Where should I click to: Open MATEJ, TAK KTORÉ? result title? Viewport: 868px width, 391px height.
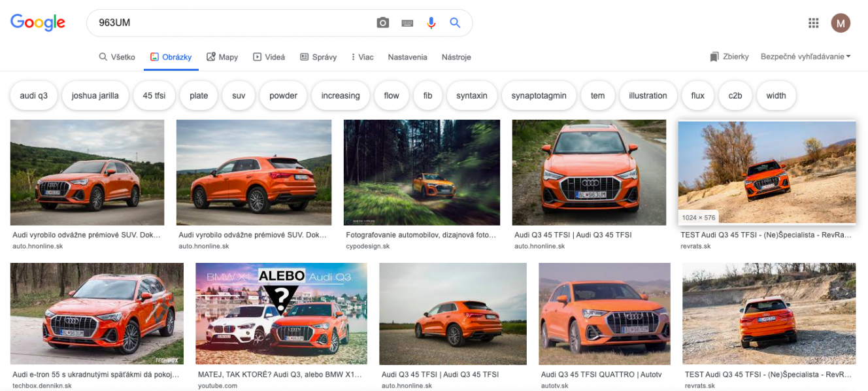click(x=280, y=375)
